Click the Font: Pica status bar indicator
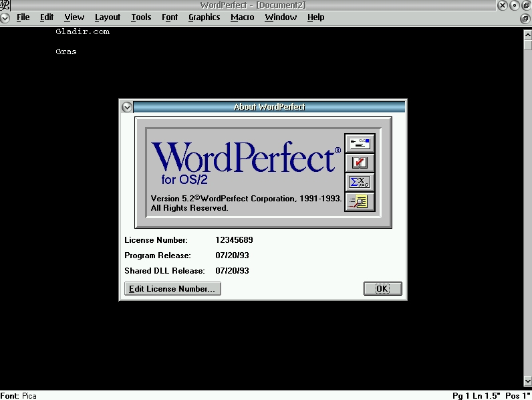This screenshot has height=400, width=532. click(19, 395)
